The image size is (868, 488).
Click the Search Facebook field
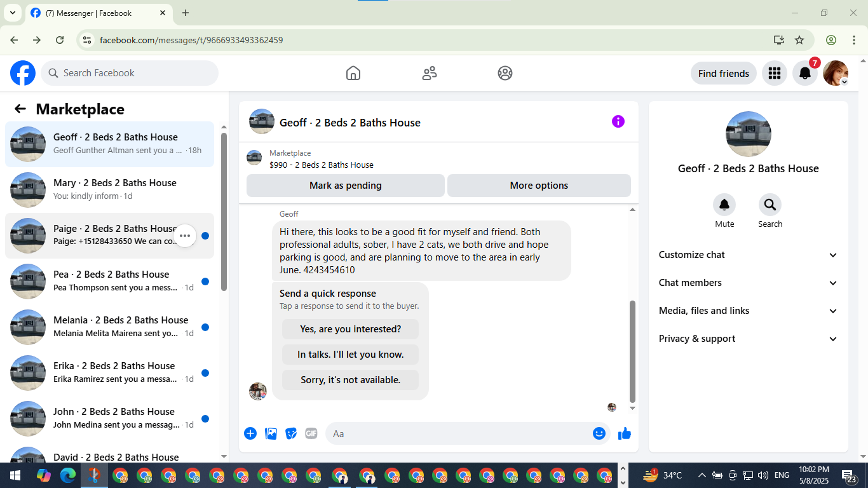pyautogui.click(x=130, y=73)
